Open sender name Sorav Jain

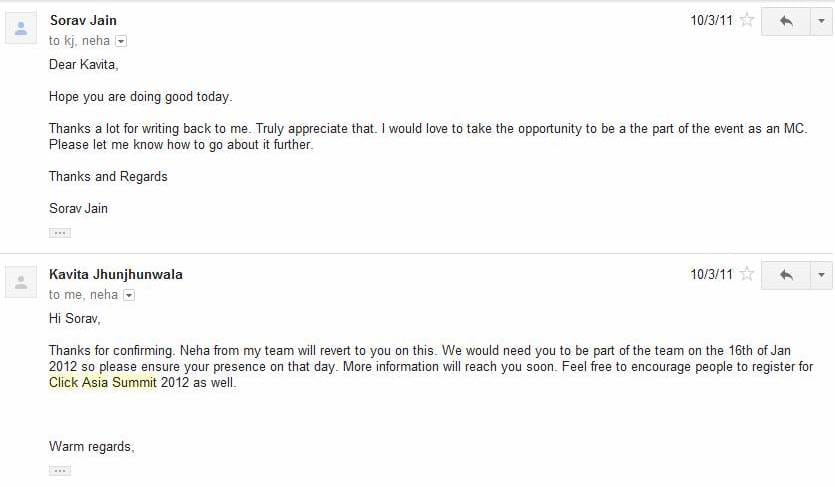click(83, 20)
